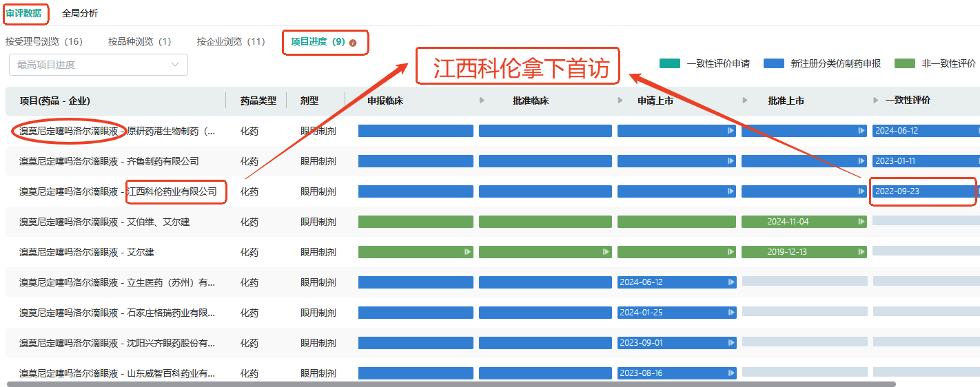The width and height of the screenshot is (980, 387).
Task: Click skip icon on 艾尔建 row 申报临床 bar
Action: click(468, 252)
